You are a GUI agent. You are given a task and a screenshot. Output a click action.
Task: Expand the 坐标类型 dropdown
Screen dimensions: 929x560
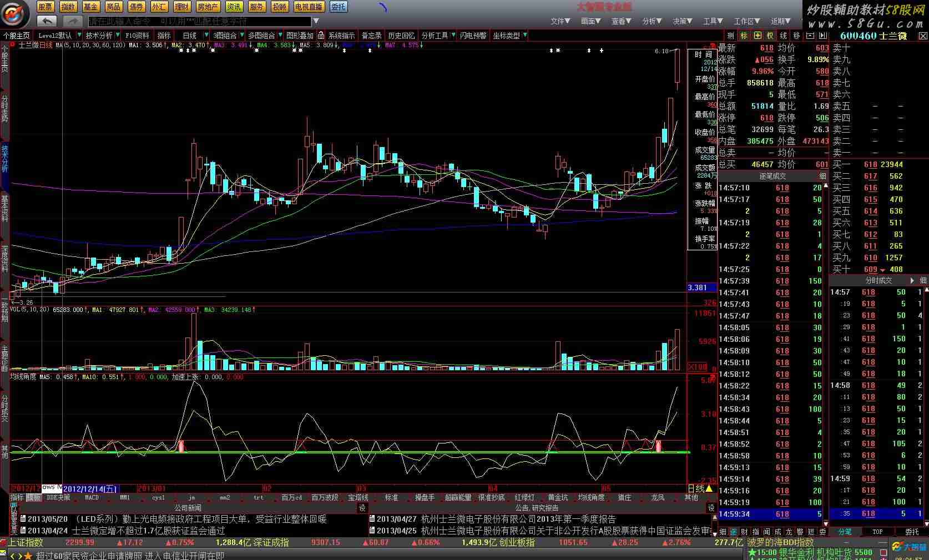pos(524,36)
